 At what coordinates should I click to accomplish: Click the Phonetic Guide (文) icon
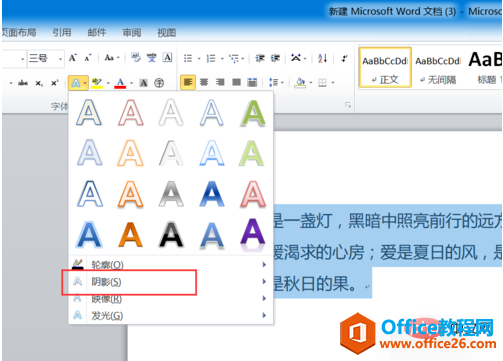pos(152,58)
